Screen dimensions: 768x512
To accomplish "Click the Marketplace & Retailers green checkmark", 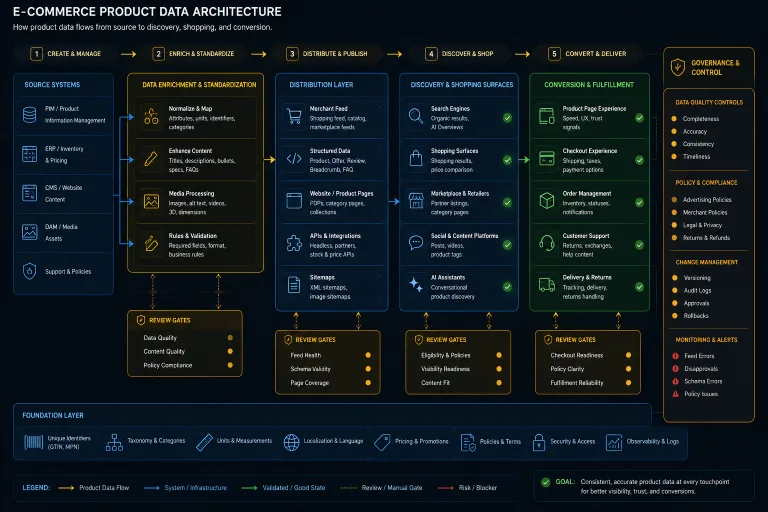I will click(x=507, y=202).
